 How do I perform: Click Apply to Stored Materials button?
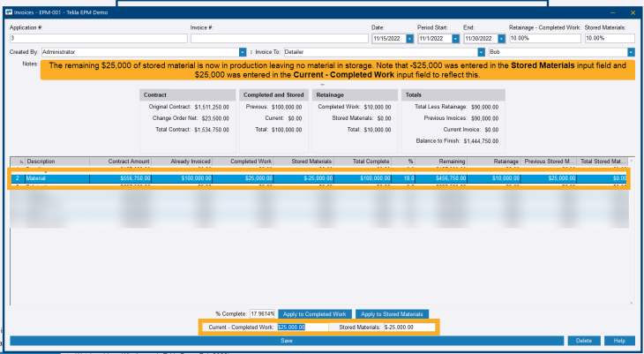pyautogui.click(x=392, y=313)
